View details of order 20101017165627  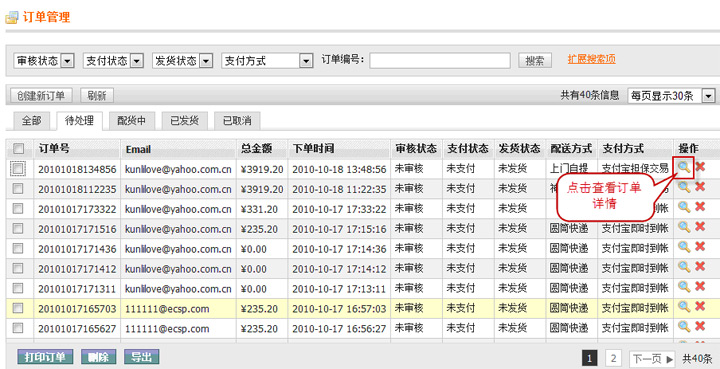pos(684,327)
